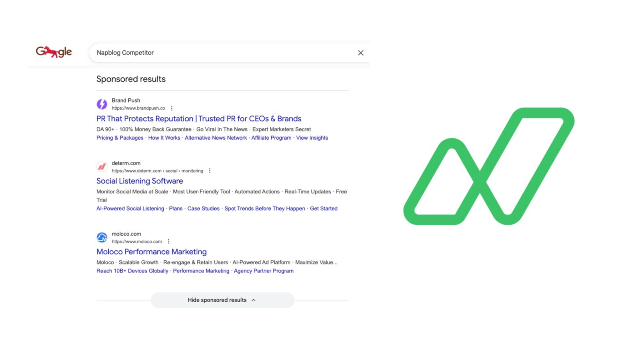Click inside the search input field
Viewport: 637px width, 364px height.
tap(205, 52)
